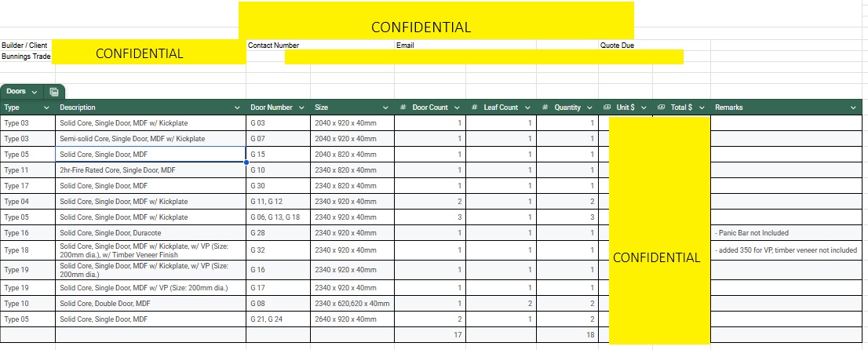Screen dimensions: 868x350
Task: Select the Semi-solid Core description cell
Action: (x=151, y=138)
